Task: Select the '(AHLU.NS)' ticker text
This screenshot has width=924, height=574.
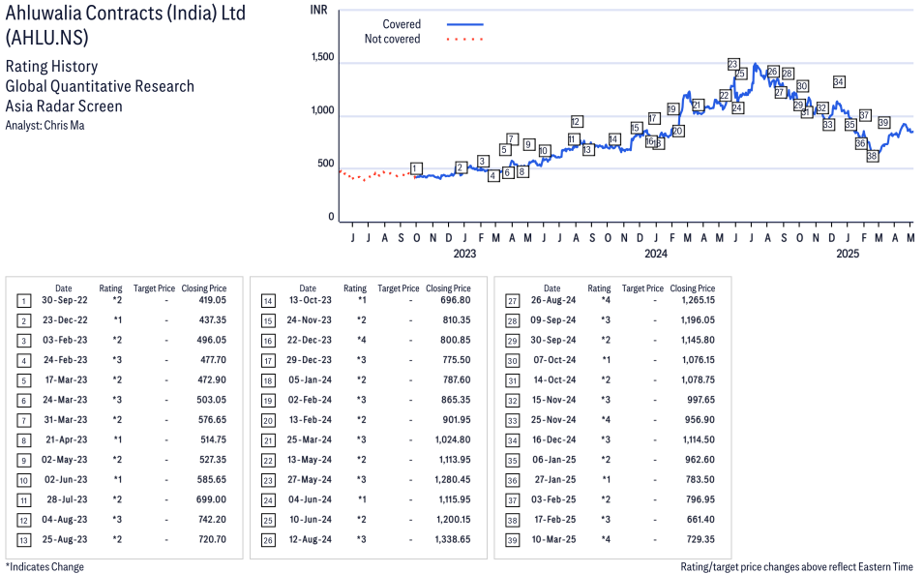Action: coord(47,38)
